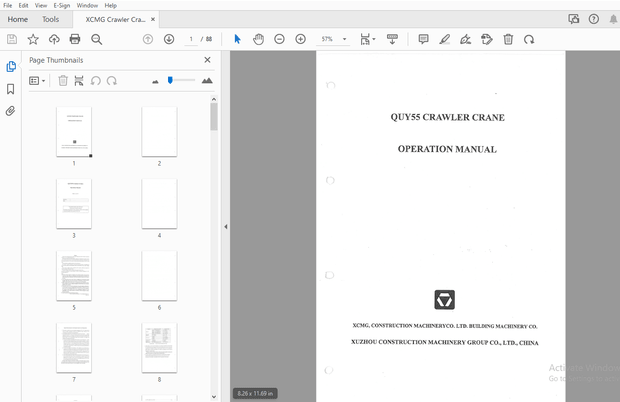620x402 pixels.
Task: Open the Sign document pen tool
Action: click(465, 39)
